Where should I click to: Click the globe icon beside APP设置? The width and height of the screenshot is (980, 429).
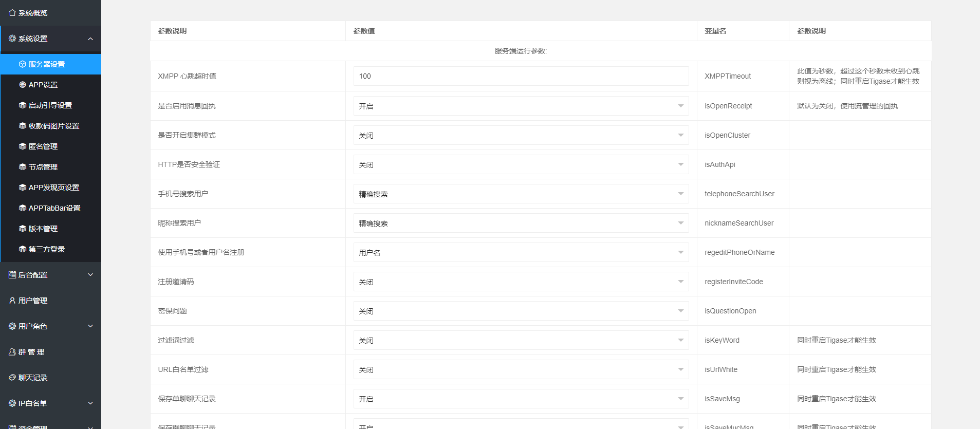(23, 85)
